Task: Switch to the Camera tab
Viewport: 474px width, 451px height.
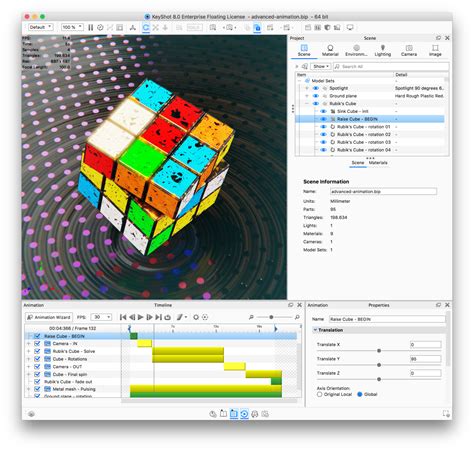Action: click(x=409, y=51)
